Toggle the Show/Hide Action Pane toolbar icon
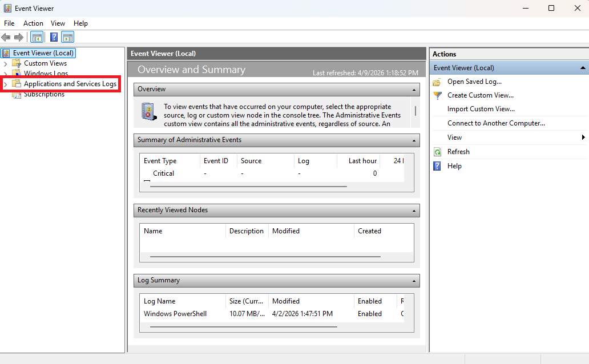The height and width of the screenshot is (364, 589). click(x=67, y=37)
